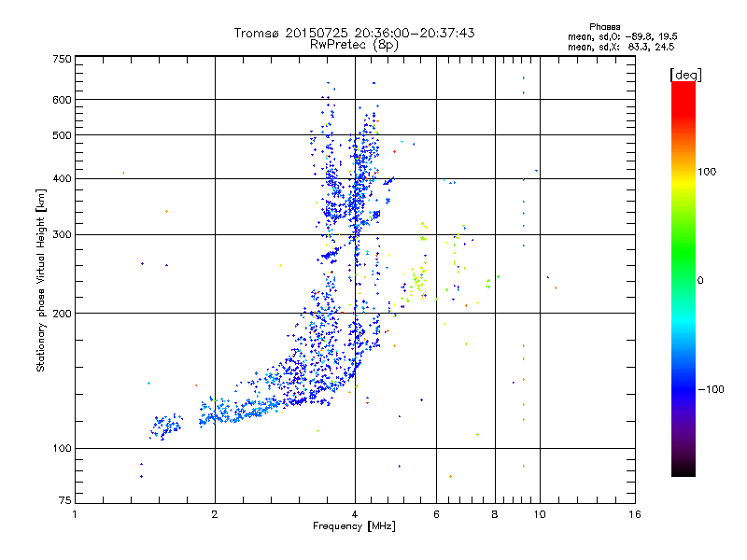Click the y-axis title Stationary phase Virtual Height [km]
The image size is (747, 560).
[x=40, y=280]
